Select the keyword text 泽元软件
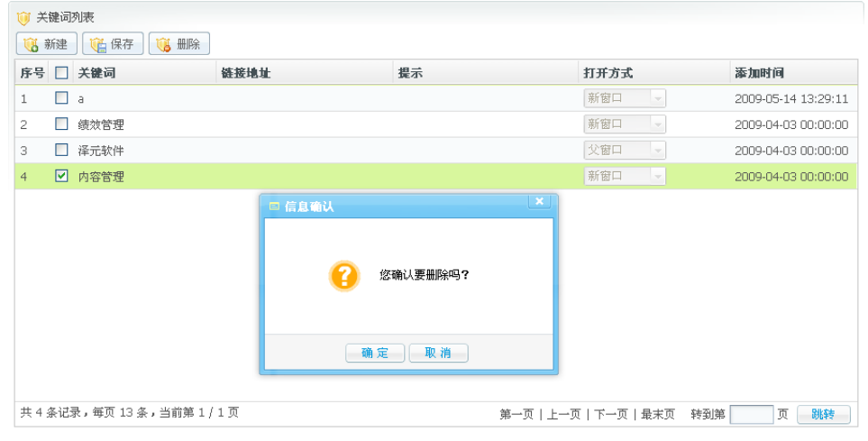The image size is (868, 441). click(101, 151)
